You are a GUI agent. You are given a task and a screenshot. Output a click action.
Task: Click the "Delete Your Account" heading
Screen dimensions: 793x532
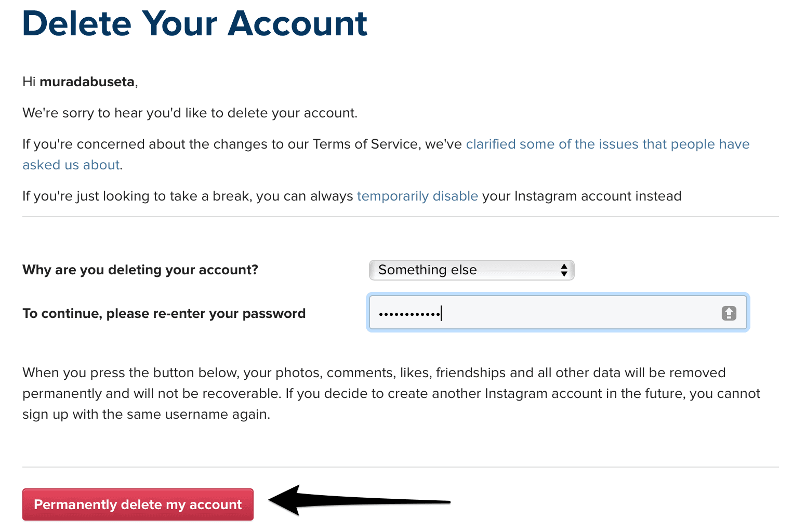pyautogui.click(x=195, y=24)
